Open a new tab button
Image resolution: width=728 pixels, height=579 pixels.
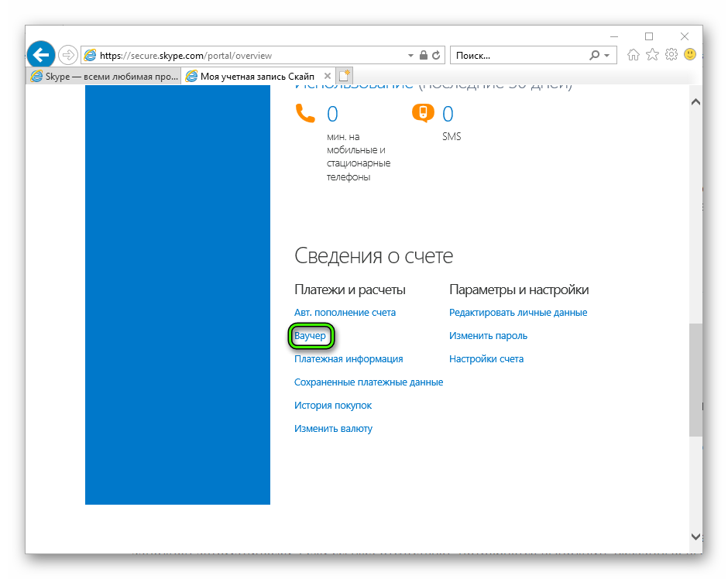tap(345, 76)
